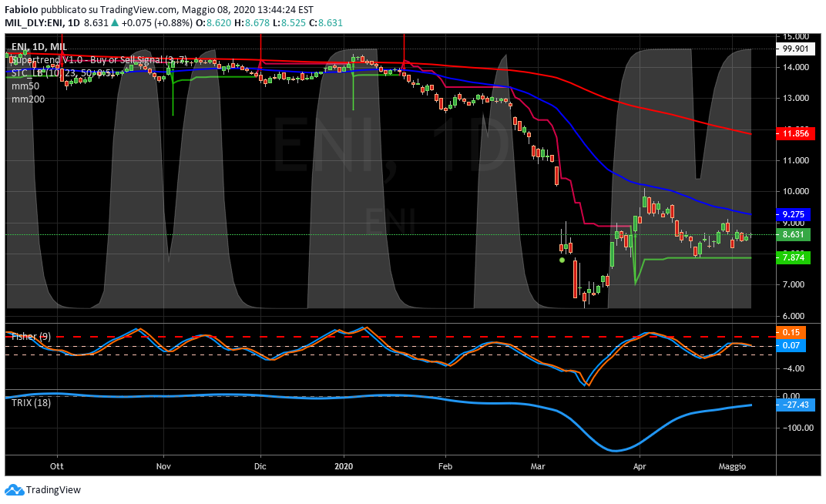This screenshot has width=826, height=504.
Task: Click the Maggio label on time axis
Action: 732,466
